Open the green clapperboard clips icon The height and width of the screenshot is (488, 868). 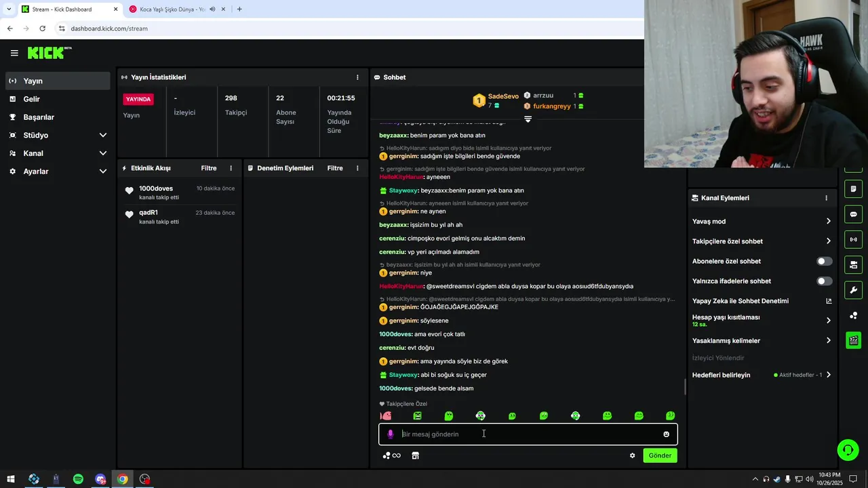tap(853, 340)
